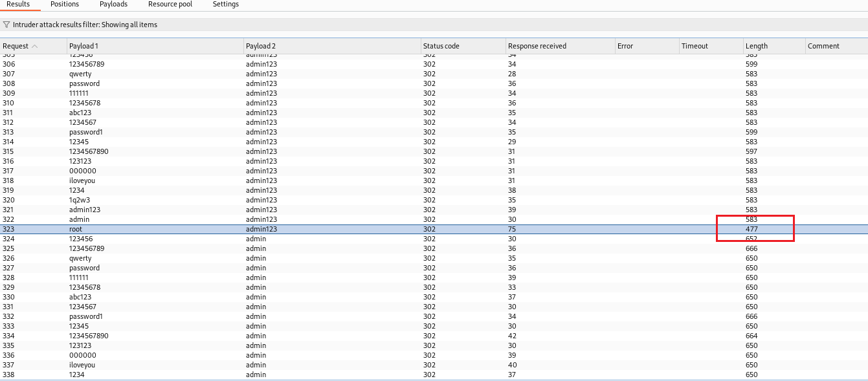Screen dimensions: 868x381
Task: Click the Timeout column header
Action: click(695, 46)
